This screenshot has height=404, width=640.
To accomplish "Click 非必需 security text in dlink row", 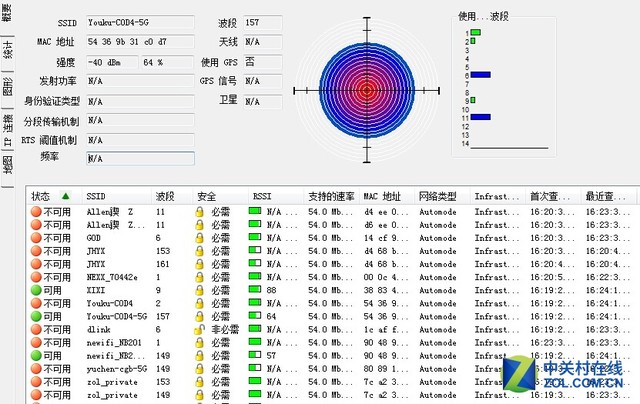I will (x=224, y=329).
